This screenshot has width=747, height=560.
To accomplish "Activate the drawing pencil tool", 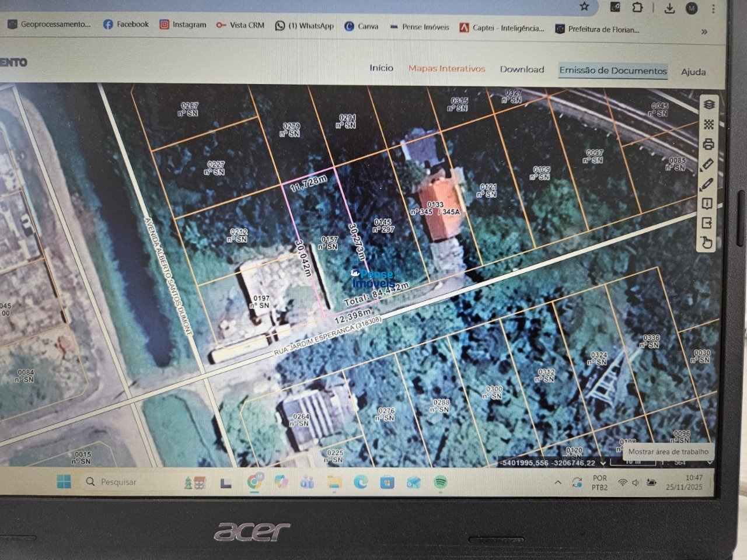I will click(708, 184).
